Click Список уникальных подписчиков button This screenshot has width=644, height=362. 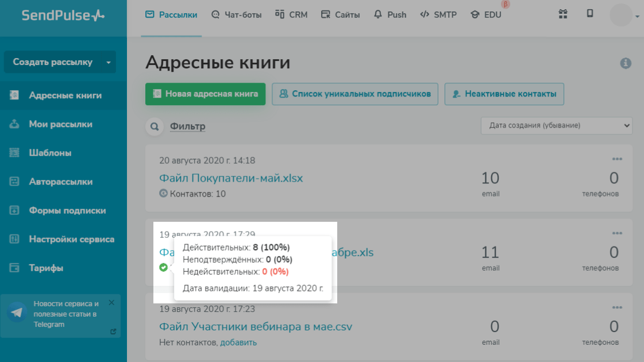355,94
